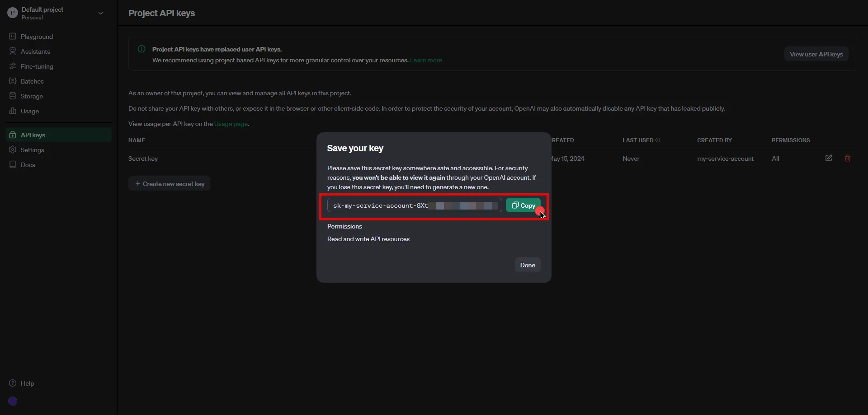Open the Help menu
The width and height of the screenshot is (868, 415).
click(x=21, y=383)
